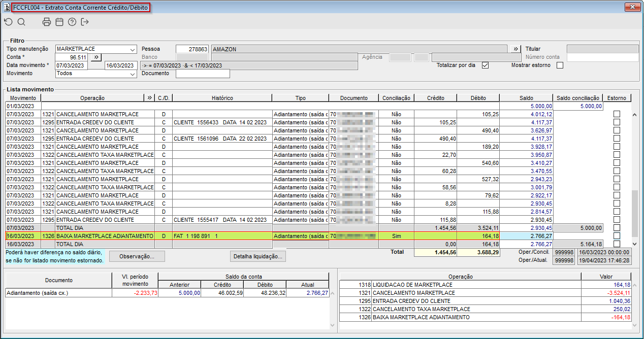Click the Histórico column header
The width and height of the screenshot is (644, 339).
pyautogui.click(x=222, y=98)
